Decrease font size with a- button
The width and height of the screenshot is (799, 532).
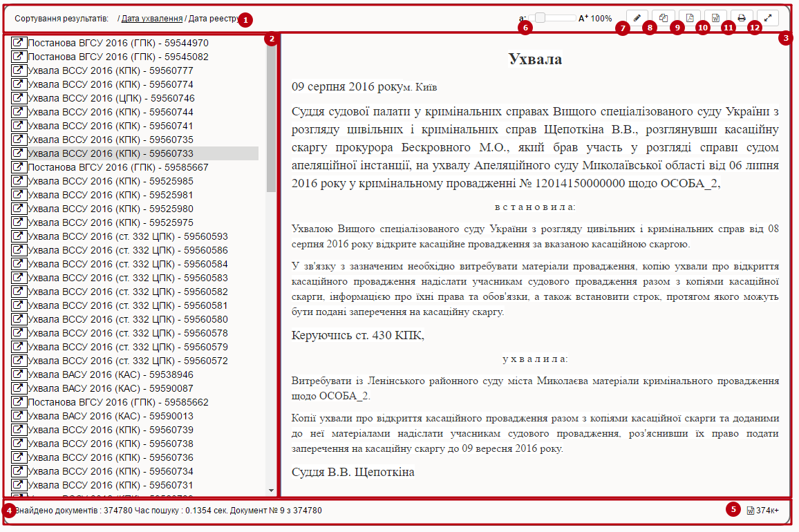(x=523, y=19)
